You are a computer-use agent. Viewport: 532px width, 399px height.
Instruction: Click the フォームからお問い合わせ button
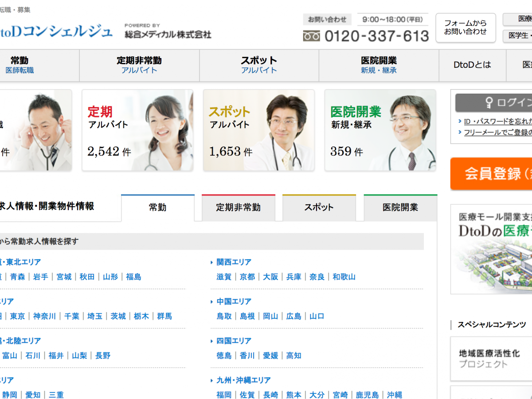click(x=465, y=27)
